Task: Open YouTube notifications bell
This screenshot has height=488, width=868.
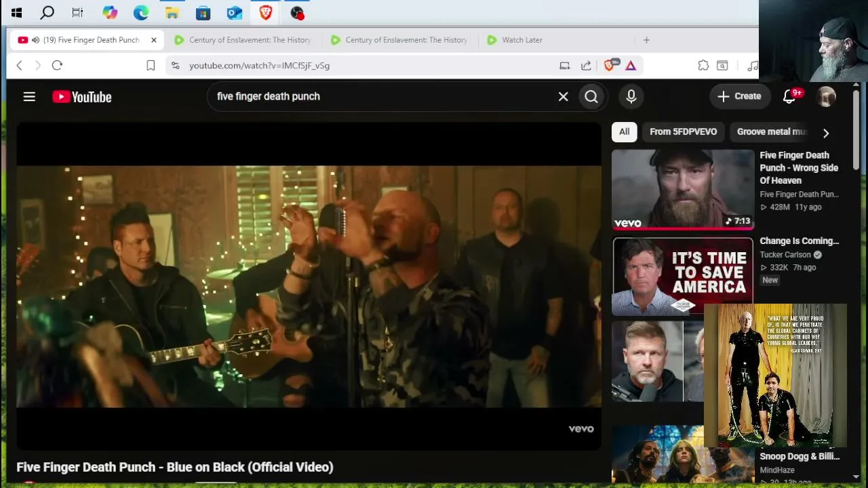Action: (789, 97)
